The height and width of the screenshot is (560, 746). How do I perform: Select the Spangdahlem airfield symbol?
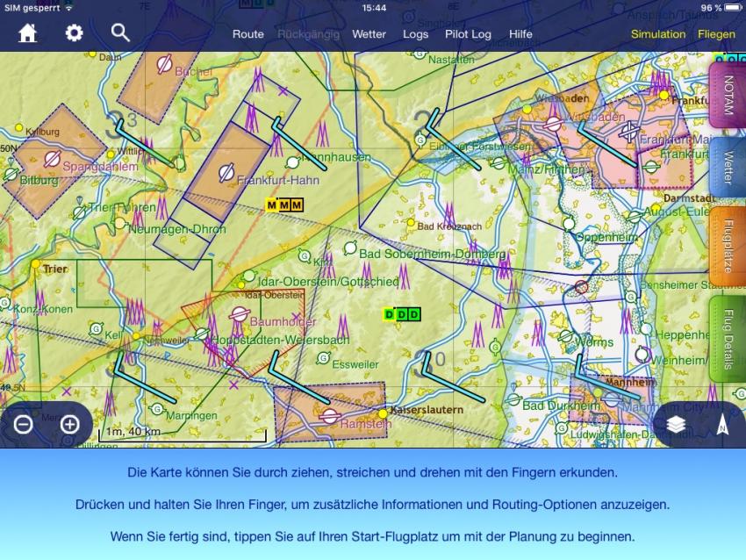click(52, 159)
